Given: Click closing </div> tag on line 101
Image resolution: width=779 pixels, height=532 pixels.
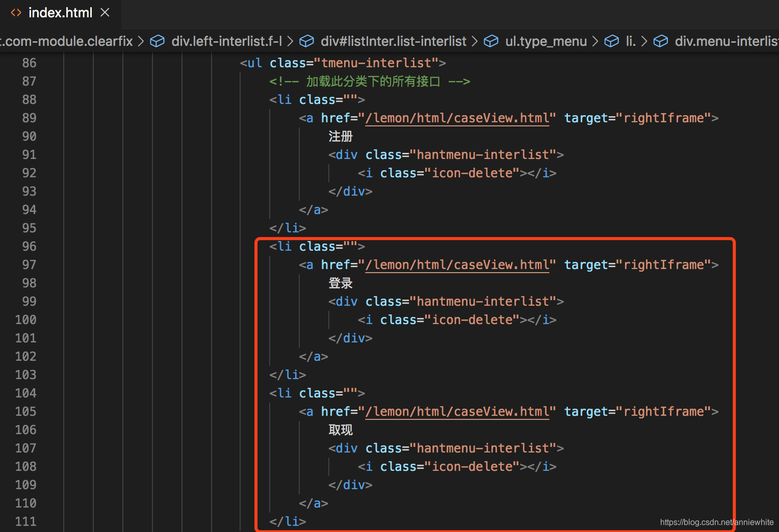Looking at the screenshot, I should (x=351, y=338).
